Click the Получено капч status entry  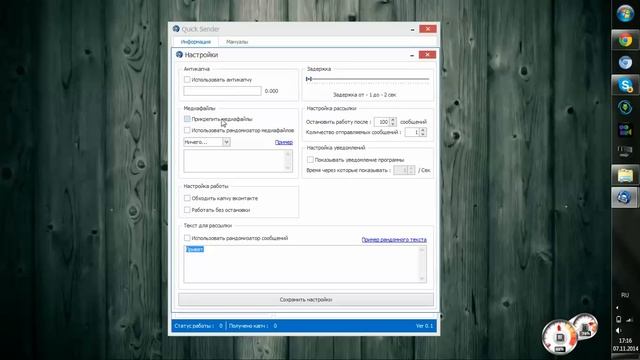coord(253,326)
